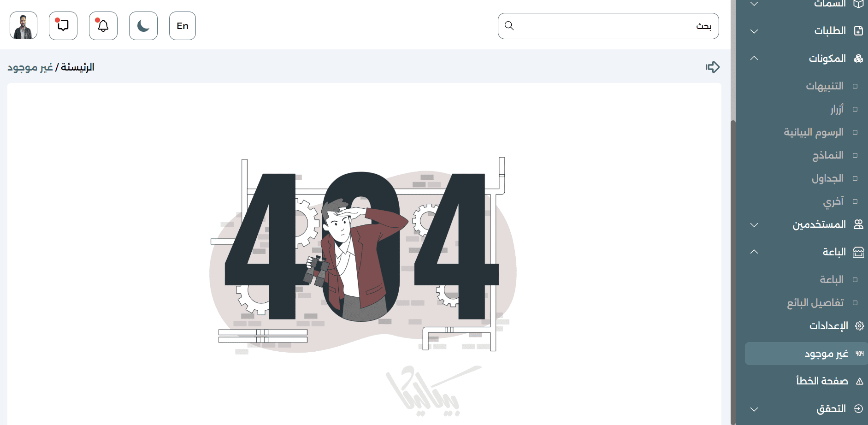Expand the المستخدمين menu chevron
The width and height of the screenshot is (868, 425).
754,225
